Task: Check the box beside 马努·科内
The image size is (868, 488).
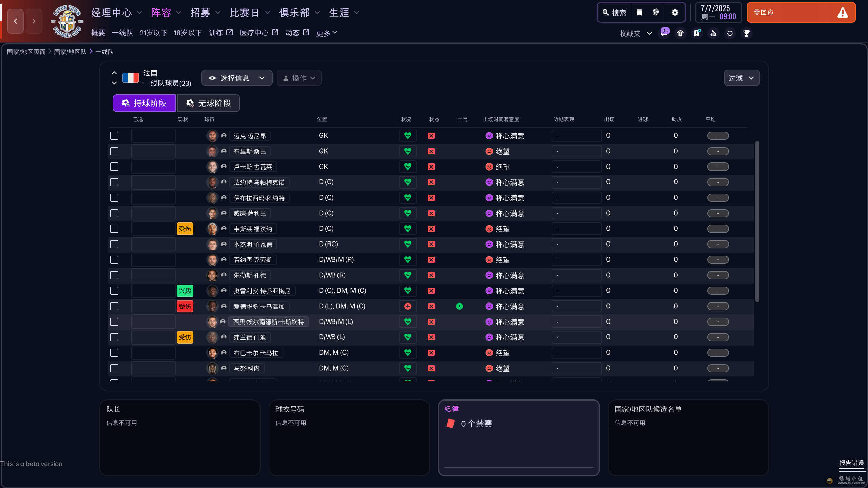Action: [x=114, y=368]
